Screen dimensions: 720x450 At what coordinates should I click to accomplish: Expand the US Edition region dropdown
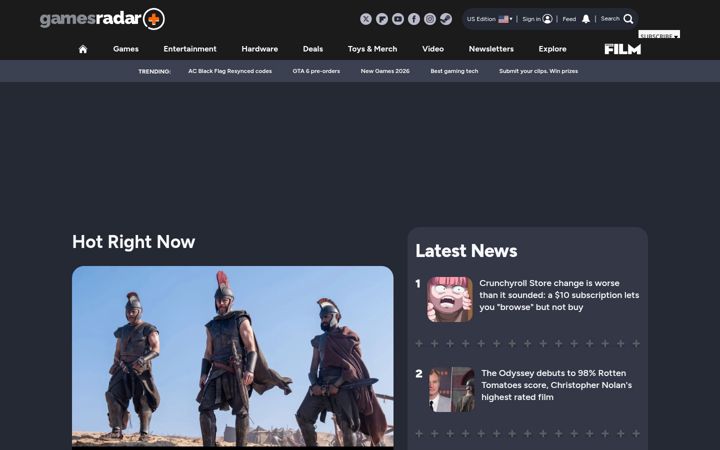click(x=489, y=19)
